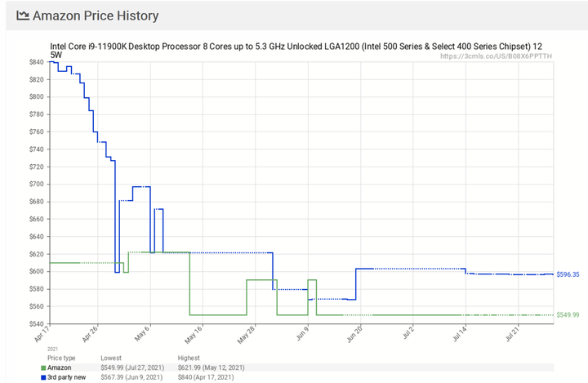Click the May 16 x-axis date label
588x383 pixels.
click(194, 335)
